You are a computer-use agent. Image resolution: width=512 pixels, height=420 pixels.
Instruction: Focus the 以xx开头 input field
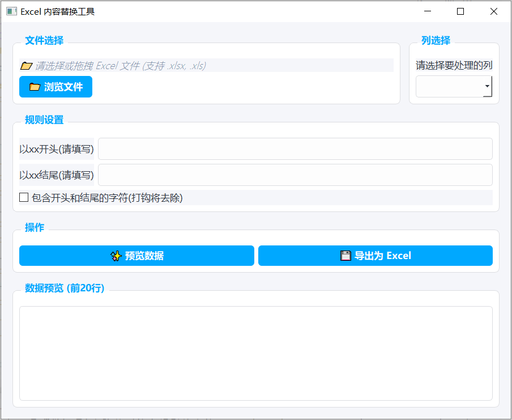(295, 149)
